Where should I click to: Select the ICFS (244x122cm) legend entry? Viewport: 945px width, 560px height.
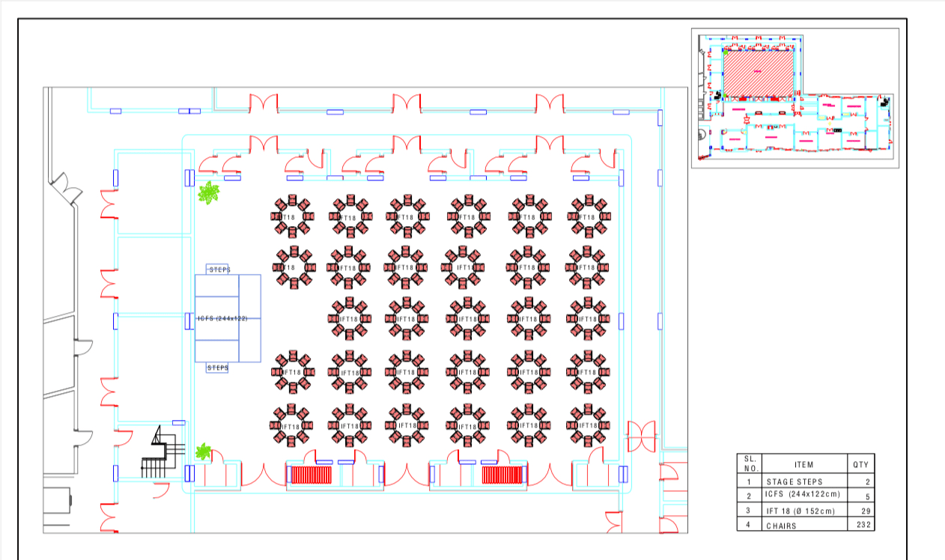[x=800, y=495]
